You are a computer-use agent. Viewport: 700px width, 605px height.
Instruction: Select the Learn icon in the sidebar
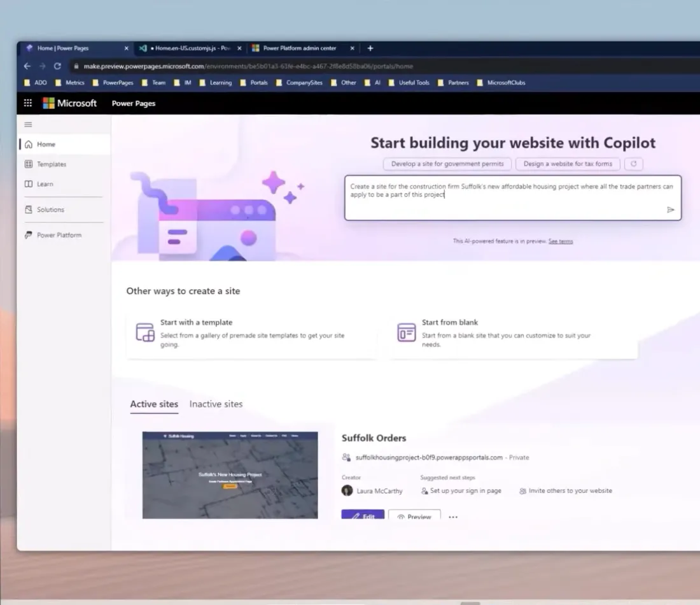coord(30,183)
